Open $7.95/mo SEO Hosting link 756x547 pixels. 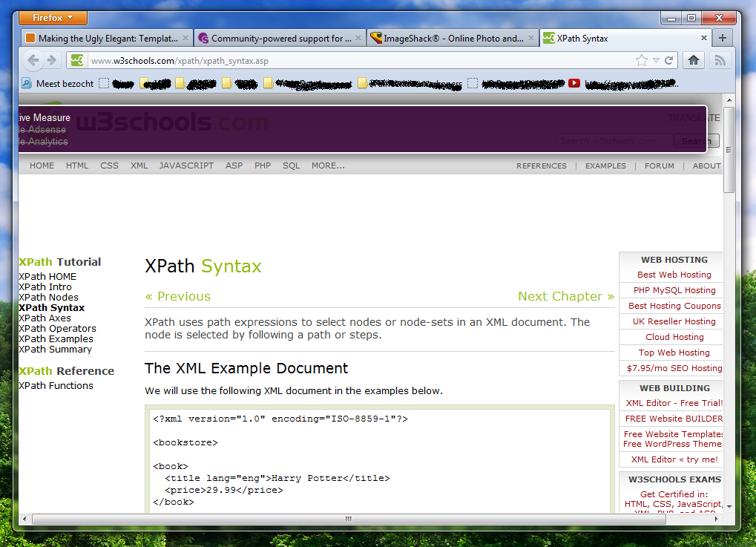point(674,368)
